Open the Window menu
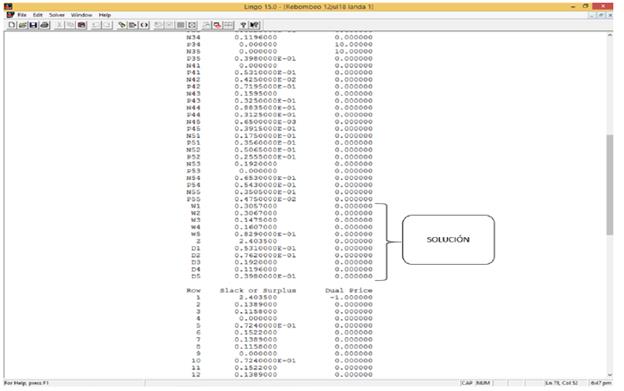 [82, 15]
